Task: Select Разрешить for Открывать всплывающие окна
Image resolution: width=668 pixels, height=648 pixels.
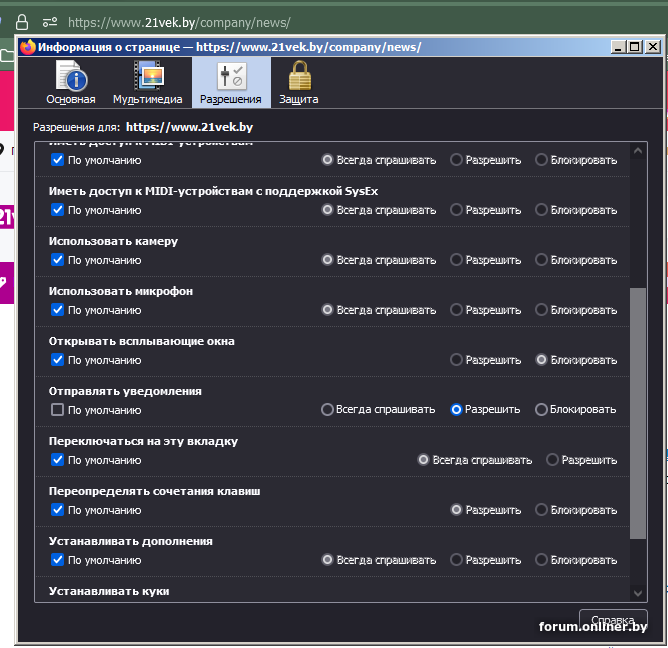Action: coord(456,360)
